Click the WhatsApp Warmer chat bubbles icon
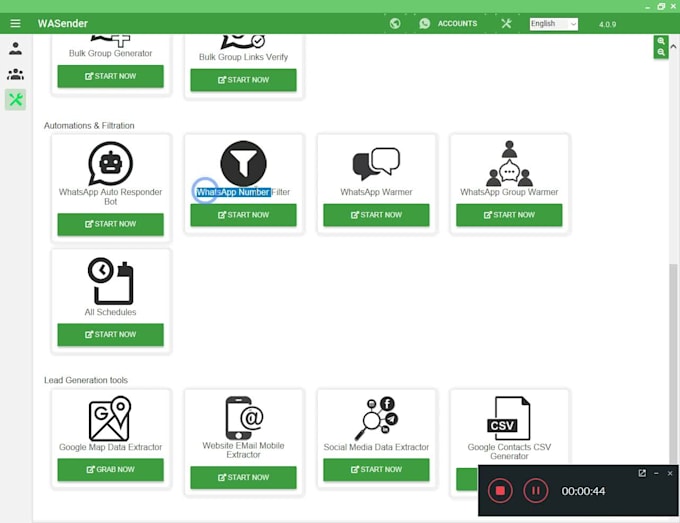The width and height of the screenshot is (680, 523). click(x=376, y=163)
